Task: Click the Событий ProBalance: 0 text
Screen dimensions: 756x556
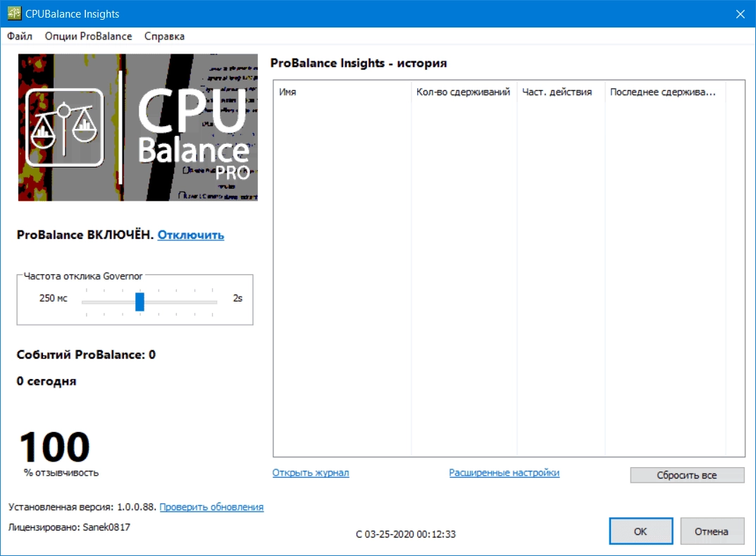Action: click(x=86, y=354)
